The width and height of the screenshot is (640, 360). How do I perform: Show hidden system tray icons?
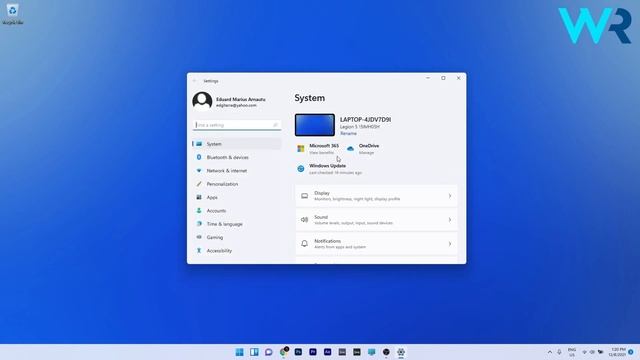tap(550, 352)
